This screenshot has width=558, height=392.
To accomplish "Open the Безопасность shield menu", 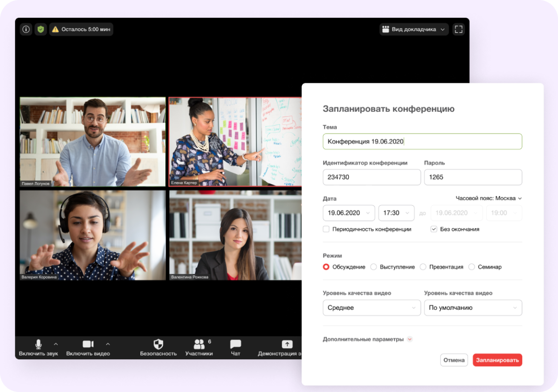I will click(159, 348).
